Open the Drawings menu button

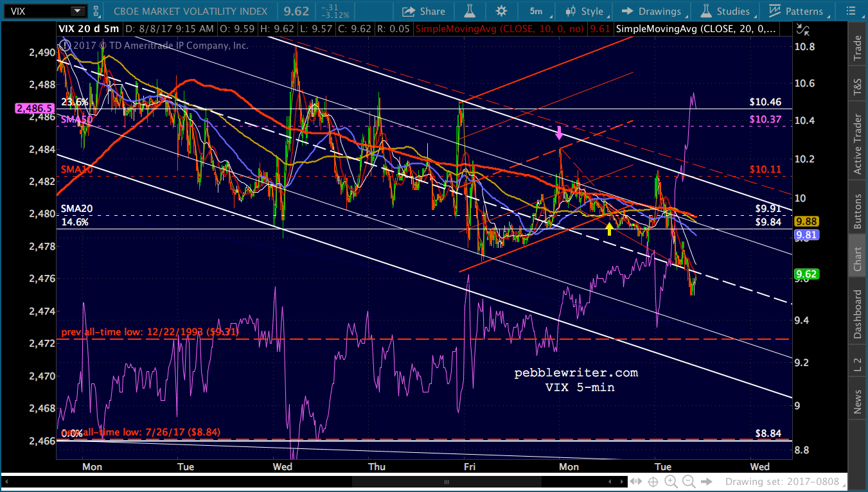[651, 11]
